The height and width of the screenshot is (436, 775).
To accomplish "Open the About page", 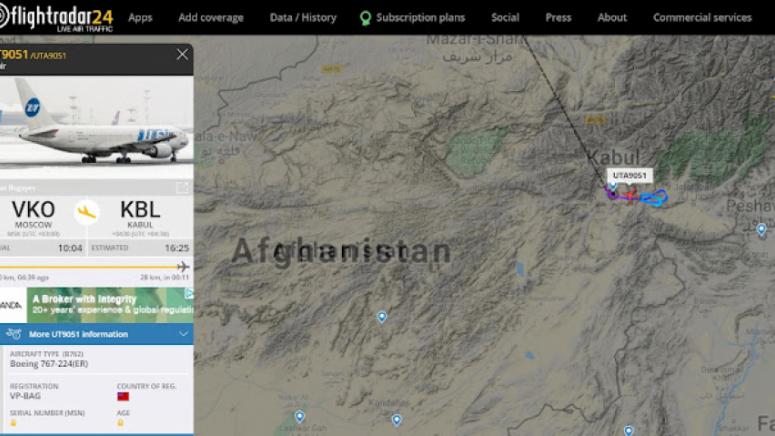I will click(x=612, y=18).
